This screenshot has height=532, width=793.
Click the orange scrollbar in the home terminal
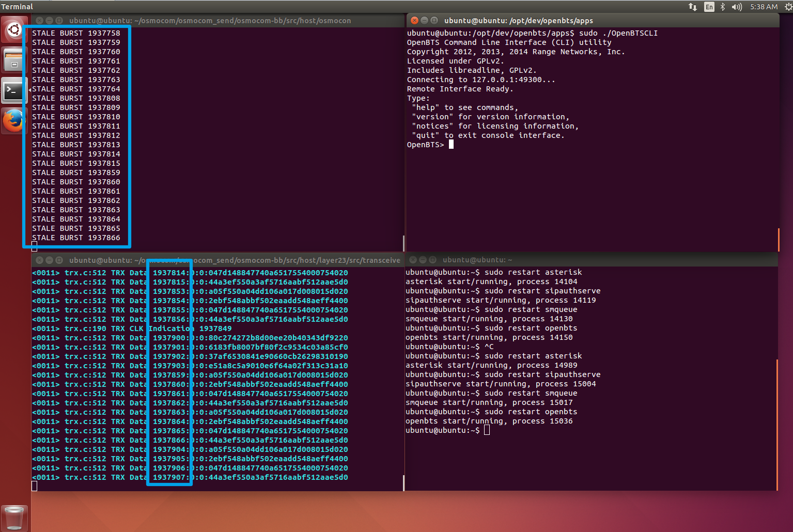pyautogui.click(x=777, y=425)
